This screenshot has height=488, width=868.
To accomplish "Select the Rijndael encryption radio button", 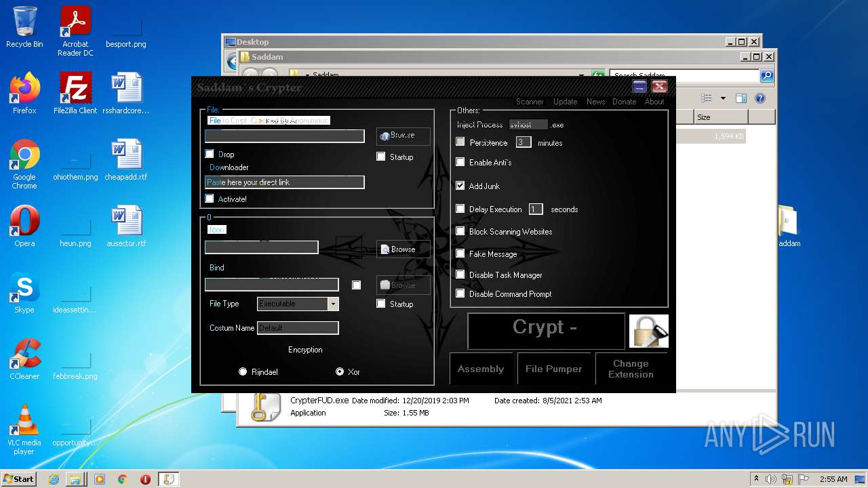I will coord(243,371).
